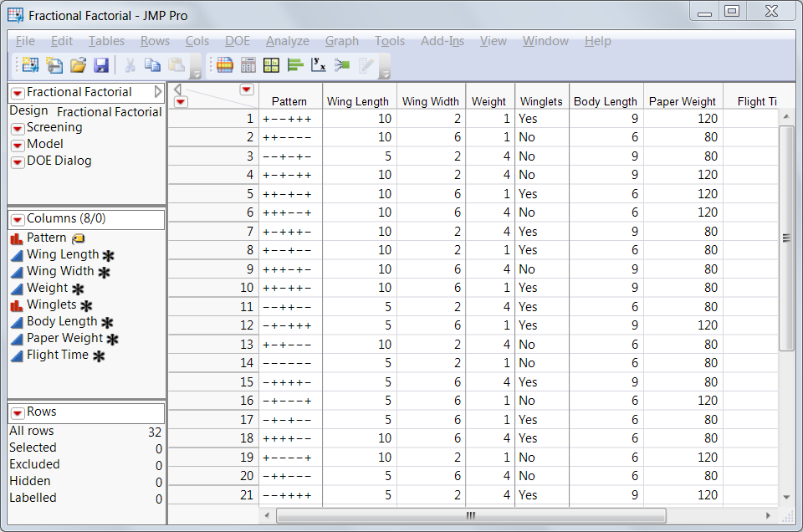The height and width of the screenshot is (532, 803).
Task: Open the Tools menu
Action: pyautogui.click(x=390, y=41)
